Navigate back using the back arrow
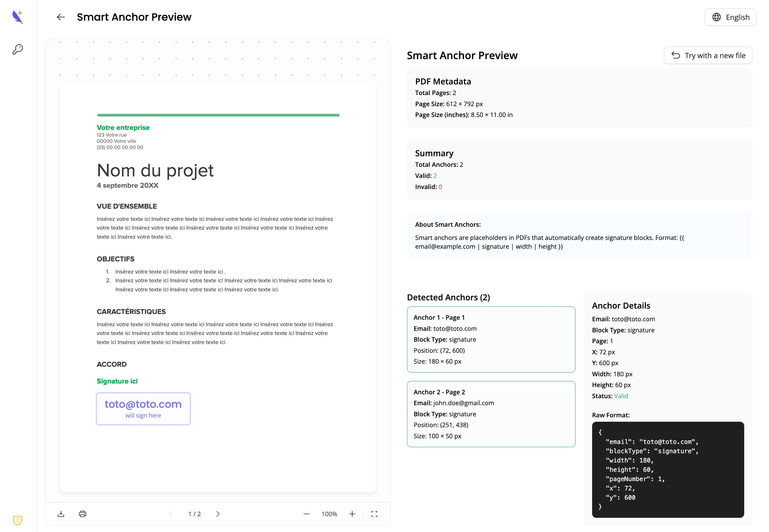This screenshot has width=769, height=532. coord(61,17)
